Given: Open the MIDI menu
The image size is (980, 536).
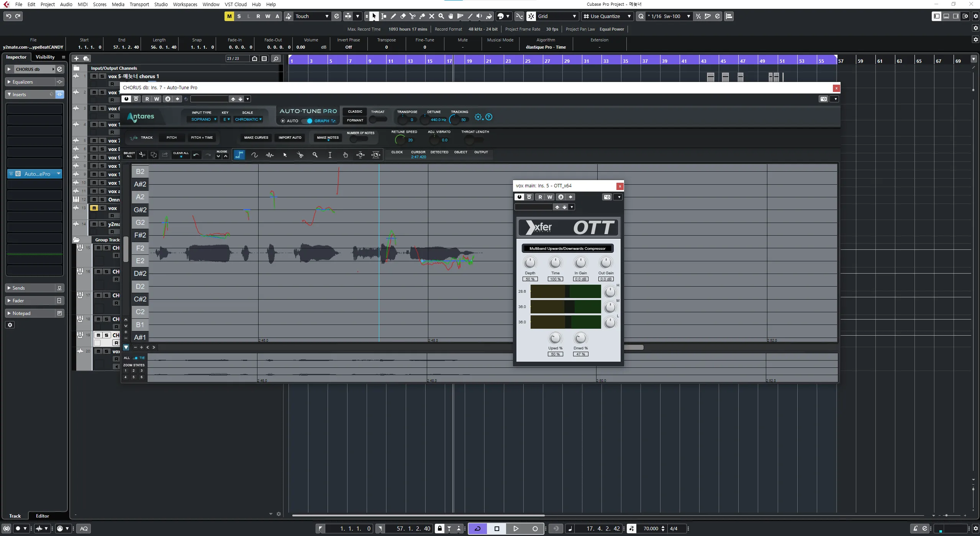Looking at the screenshot, I should tap(82, 4).
